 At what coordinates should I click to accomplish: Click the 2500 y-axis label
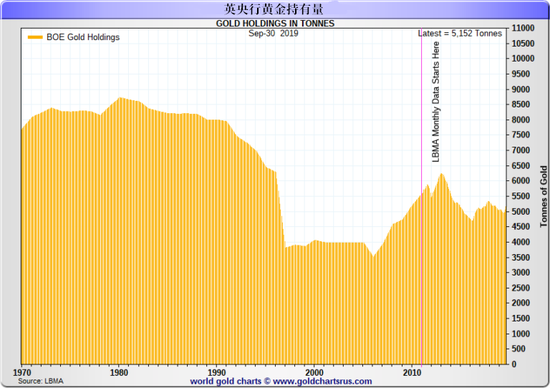point(521,288)
